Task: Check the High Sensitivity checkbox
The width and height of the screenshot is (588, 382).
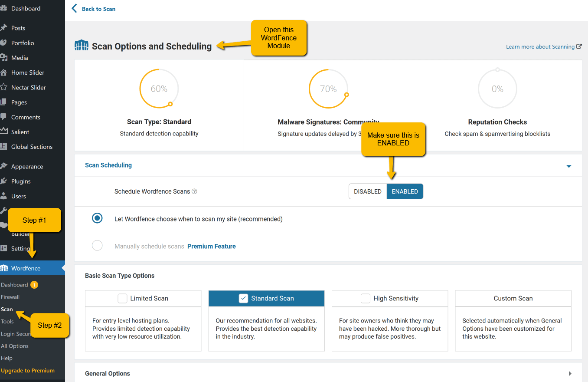Action: pyautogui.click(x=366, y=298)
